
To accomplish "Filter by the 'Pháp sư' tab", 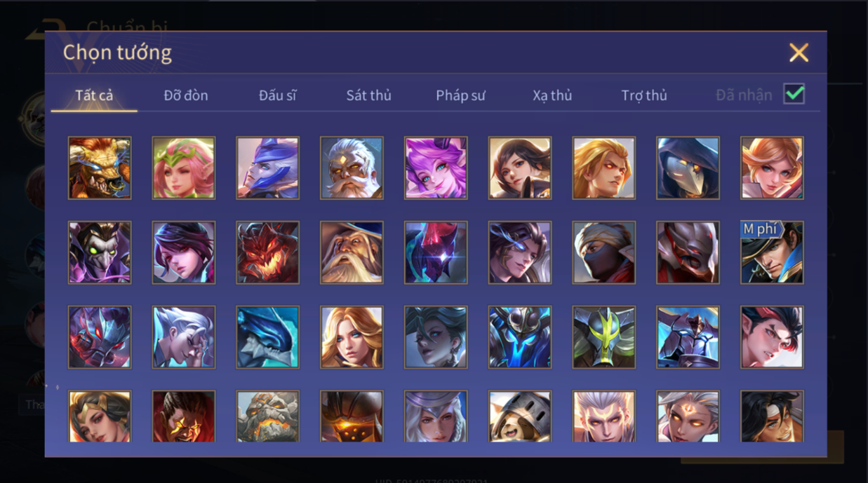I will point(460,95).
